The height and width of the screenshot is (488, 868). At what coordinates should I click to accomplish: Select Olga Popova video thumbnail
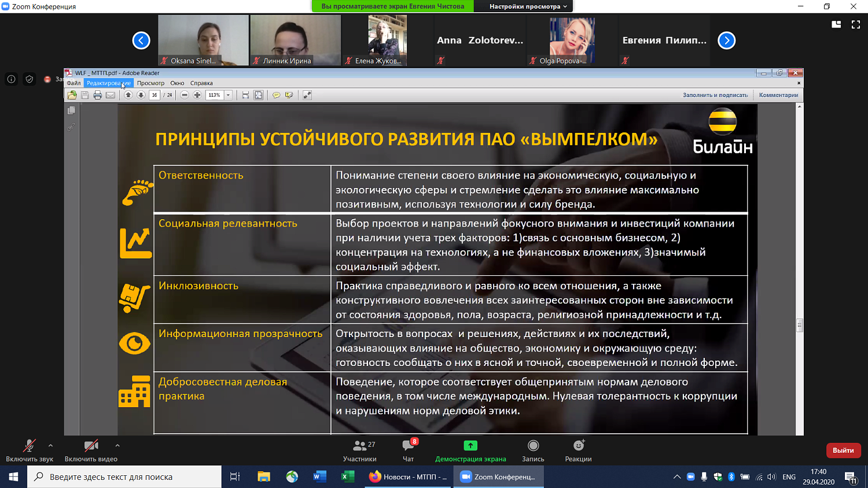[572, 40]
